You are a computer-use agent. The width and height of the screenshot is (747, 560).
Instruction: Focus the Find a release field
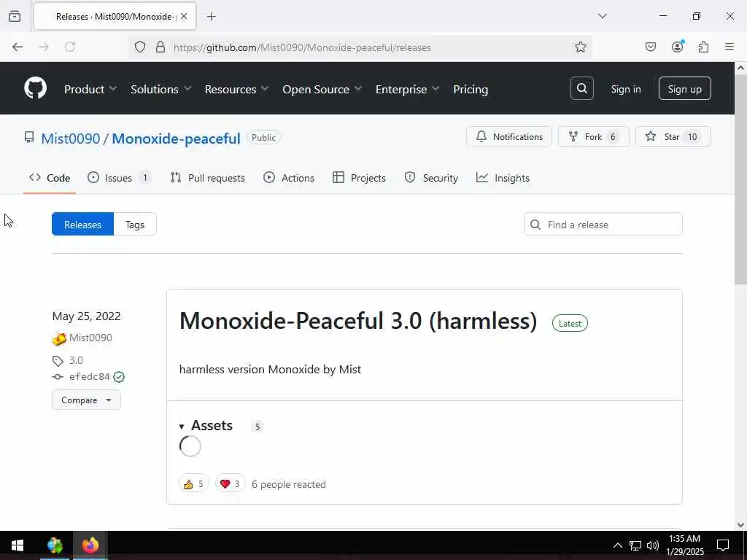pyautogui.click(x=603, y=225)
